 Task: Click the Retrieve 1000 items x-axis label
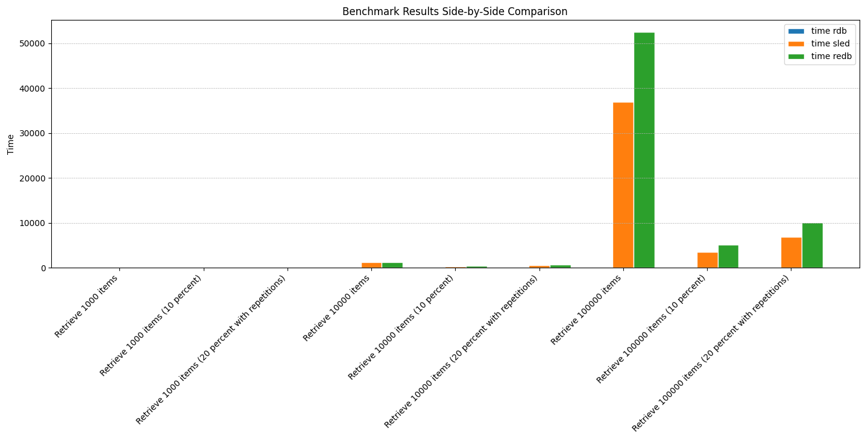coord(86,306)
